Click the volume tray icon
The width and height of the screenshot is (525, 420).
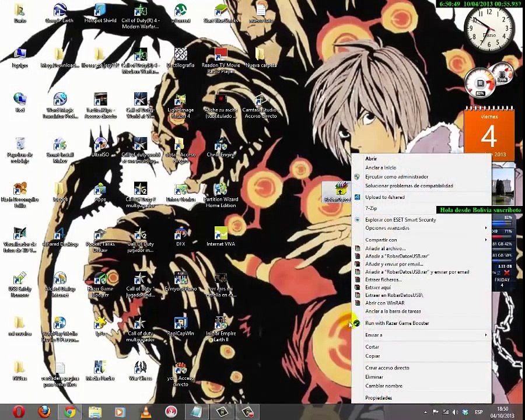(455, 412)
